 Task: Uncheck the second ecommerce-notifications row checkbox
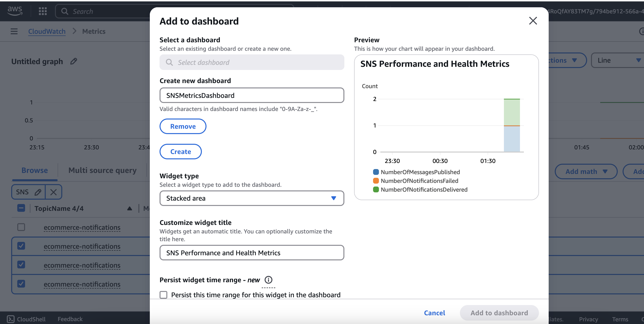coord(21,246)
